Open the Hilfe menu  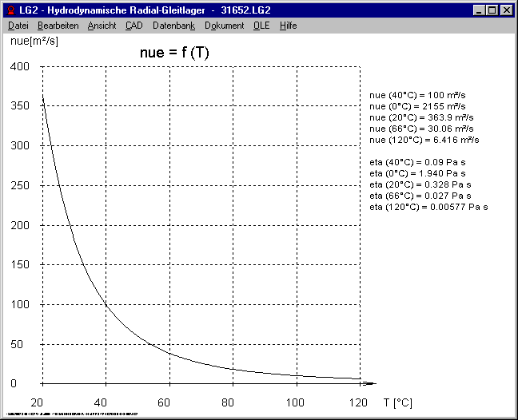[x=288, y=26]
